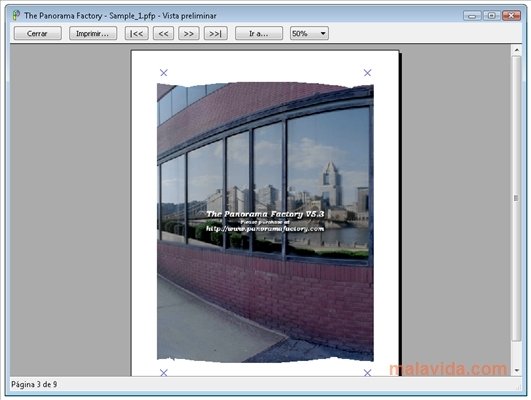Image resolution: width=531 pixels, height=400 pixels.
Task: Click the top-left crop mark on page
Action: 164,72
